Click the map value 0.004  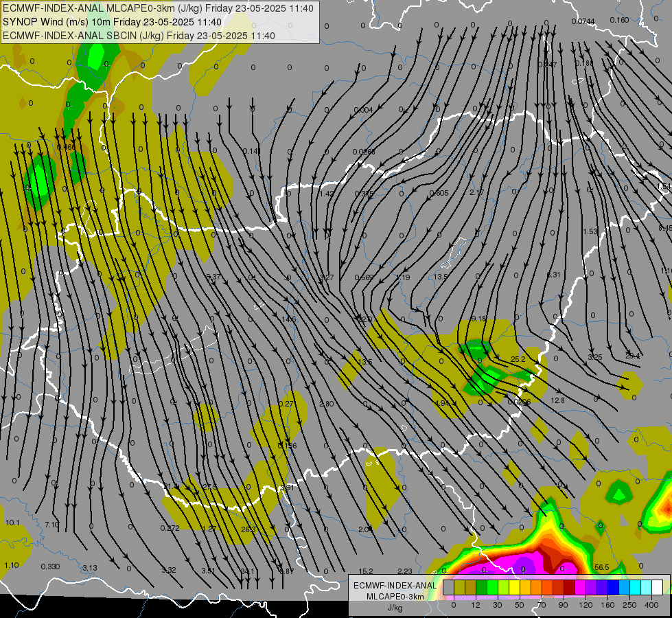point(363,110)
